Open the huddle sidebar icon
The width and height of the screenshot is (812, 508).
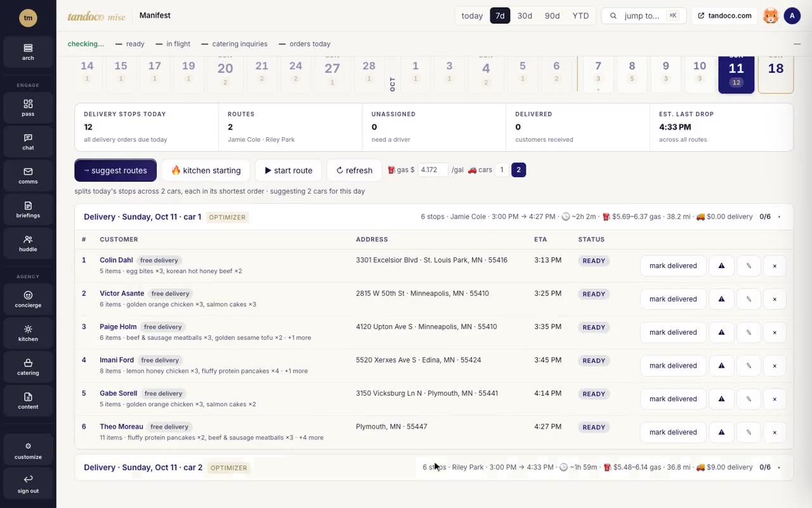coord(28,243)
